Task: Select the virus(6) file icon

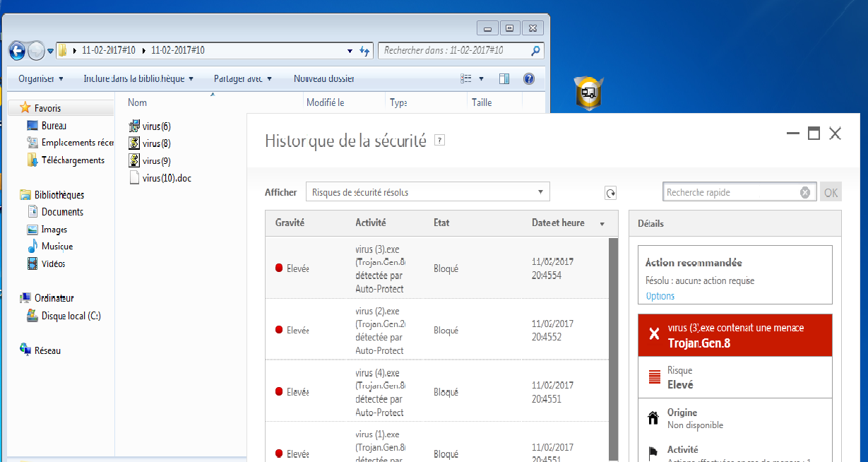Action: (135, 126)
